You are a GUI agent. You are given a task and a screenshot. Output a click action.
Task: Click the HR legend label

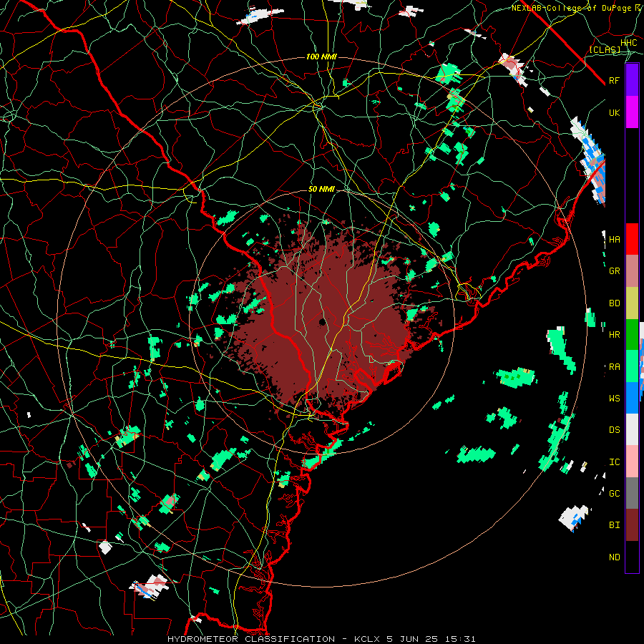[615, 335]
